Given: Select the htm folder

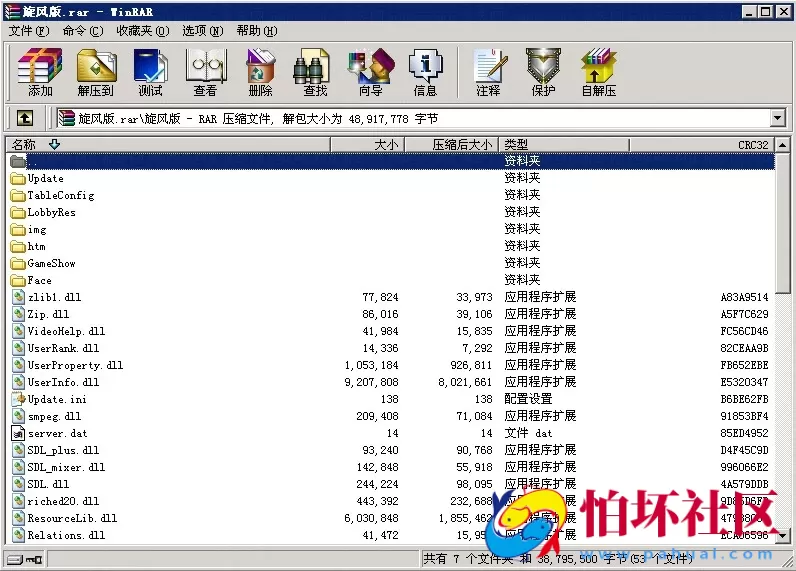Looking at the screenshot, I should [x=37, y=246].
